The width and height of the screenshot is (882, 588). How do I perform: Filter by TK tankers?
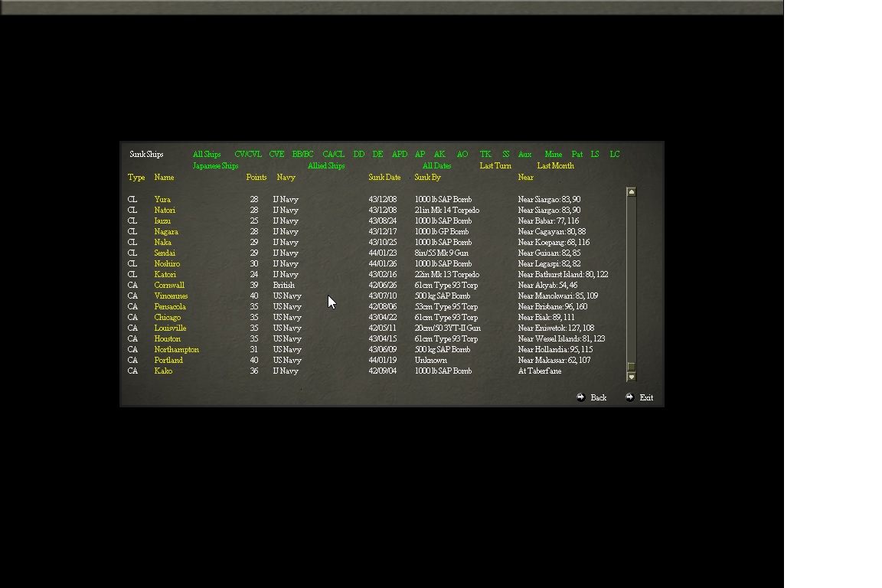click(485, 154)
